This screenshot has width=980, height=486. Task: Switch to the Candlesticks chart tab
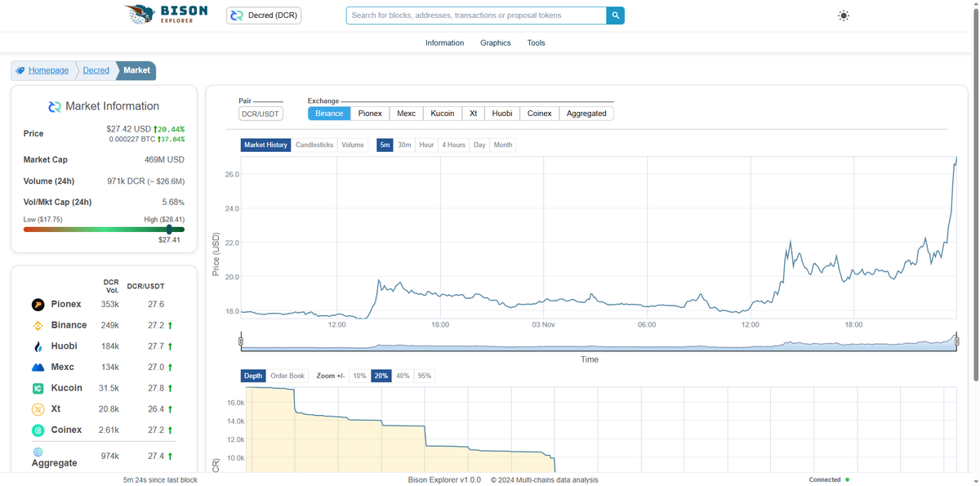pos(314,145)
